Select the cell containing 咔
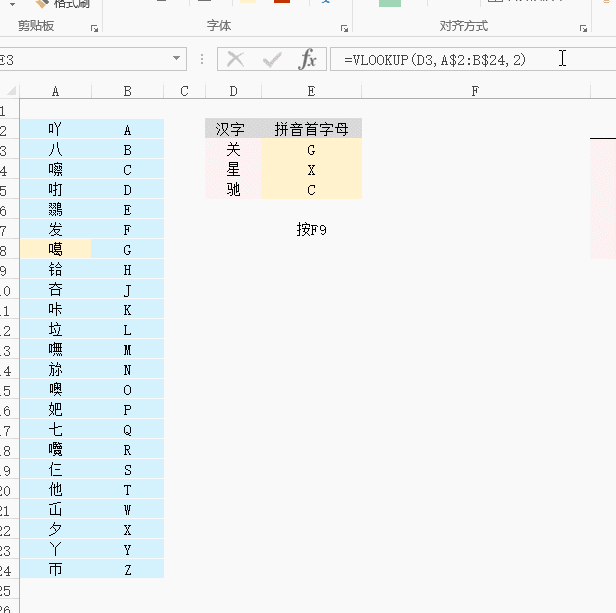The image size is (616, 613). [55, 309]
